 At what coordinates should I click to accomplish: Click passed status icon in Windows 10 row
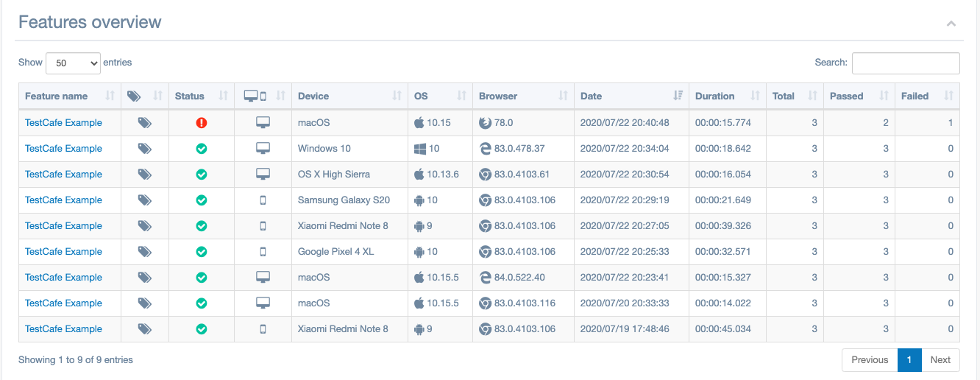202,149
